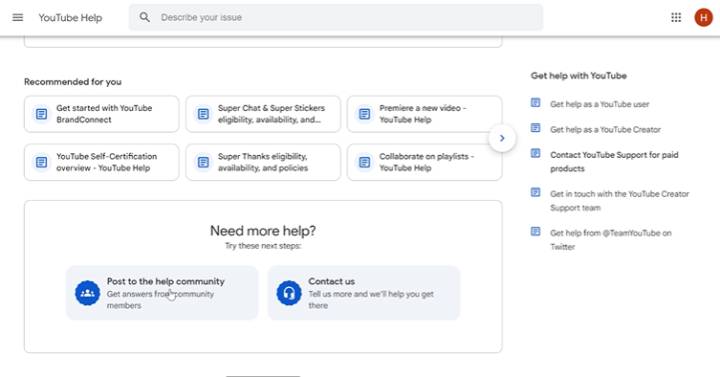Click the article icon on BrandConnect card
This screenshot has height=377, width=720.
(x=41, y=114)
